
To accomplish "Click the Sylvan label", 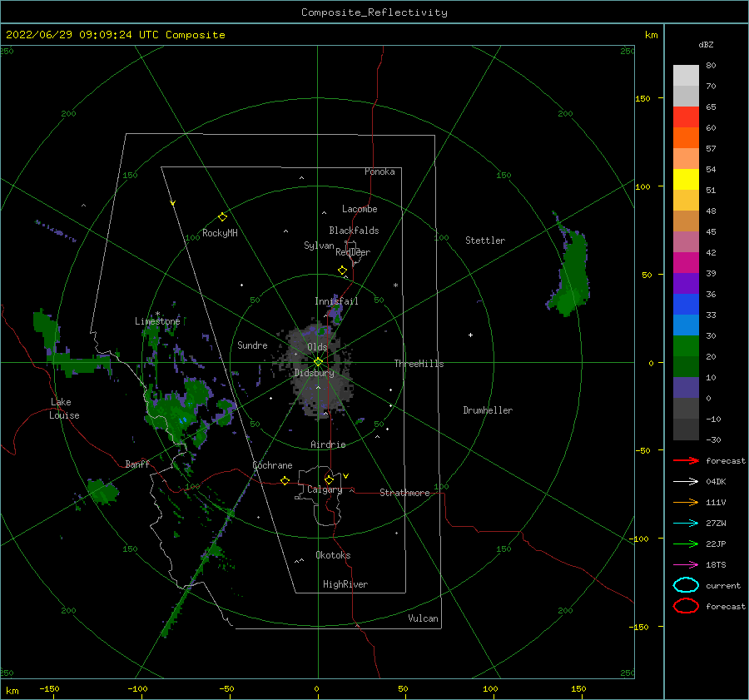I will point(319,246).
